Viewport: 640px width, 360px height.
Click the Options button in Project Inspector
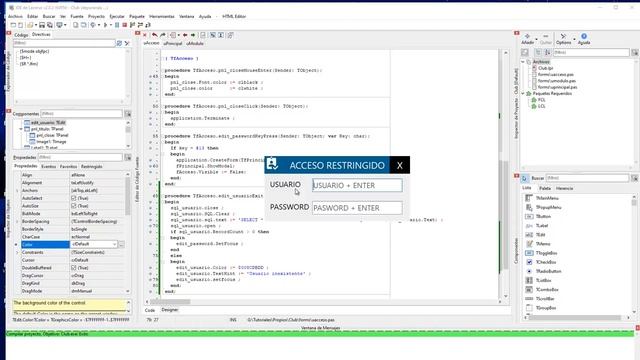coord(563,39)
